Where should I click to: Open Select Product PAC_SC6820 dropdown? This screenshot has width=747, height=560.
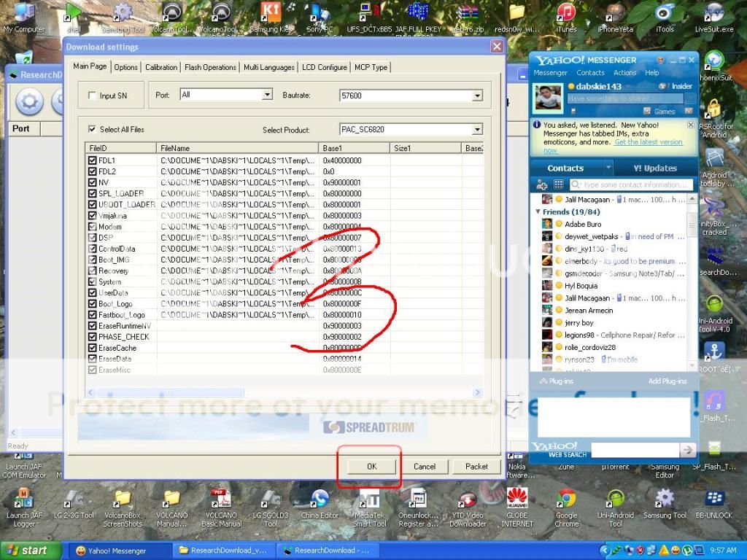point(477,130)
